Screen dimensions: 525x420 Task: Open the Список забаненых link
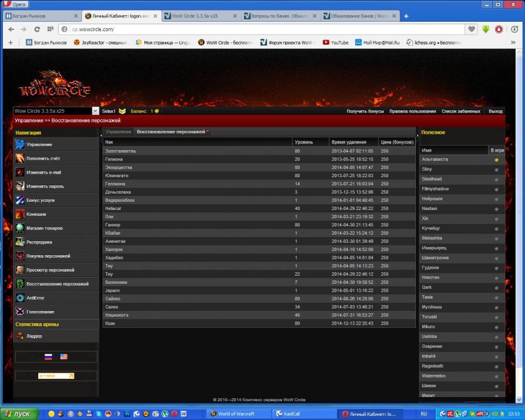pyautogui.click(x=460, y=111)
